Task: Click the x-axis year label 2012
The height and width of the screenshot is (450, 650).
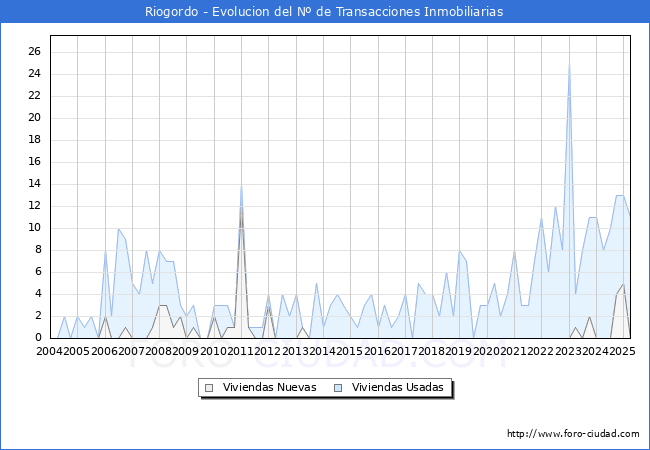Action: click(268, 351)
